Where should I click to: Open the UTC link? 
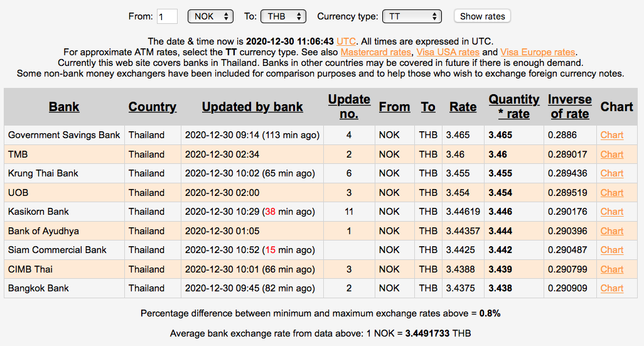(346, 40)
